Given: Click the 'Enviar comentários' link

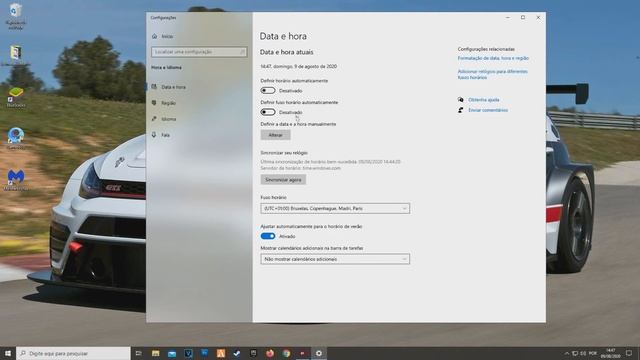Looking at the screenshot, I should click(488, 110).
